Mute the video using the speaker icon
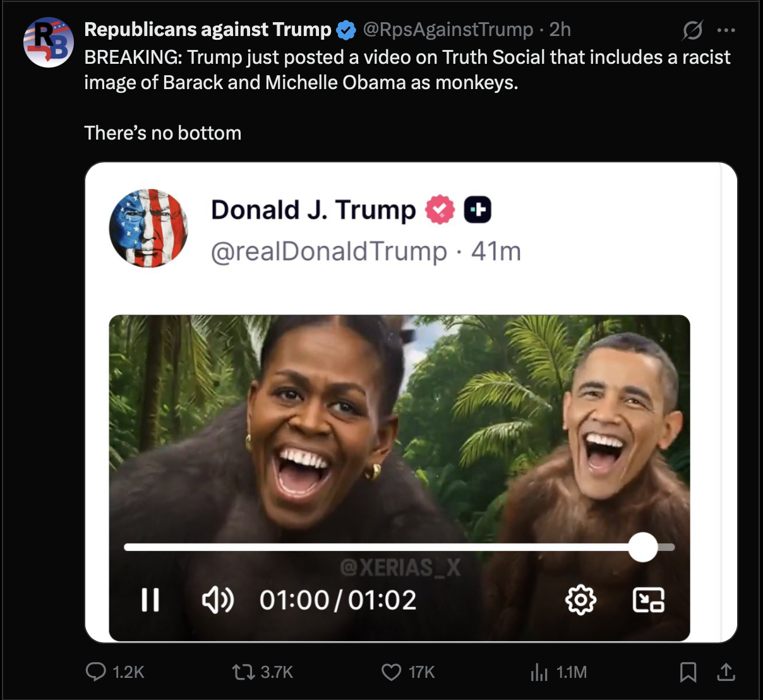763x700 pixels. (x=217, y=600)
